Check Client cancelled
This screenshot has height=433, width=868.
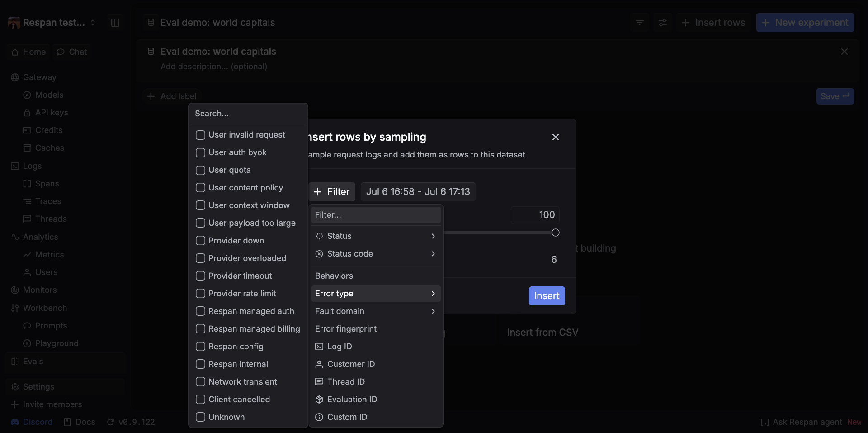200,400
